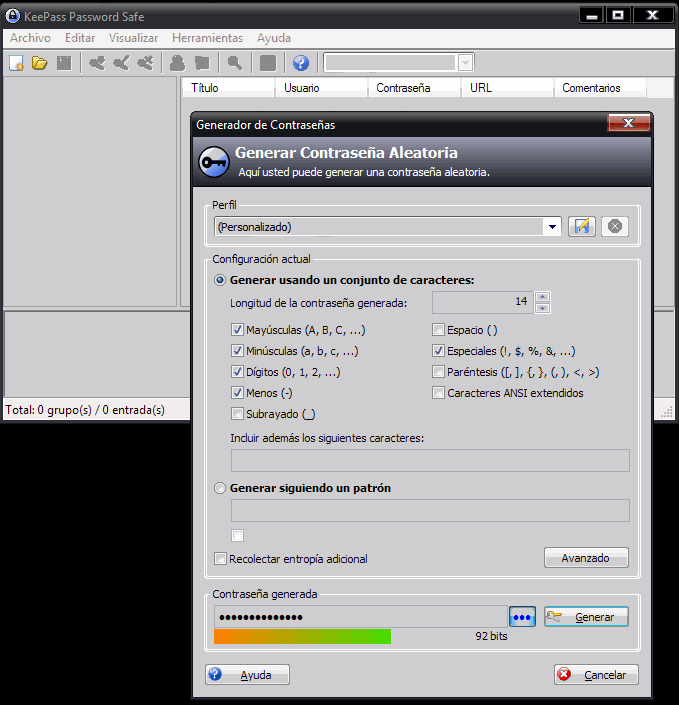Sort by the Usuario column header
Viewport: 679px width, 705px height.
[322, 88]
